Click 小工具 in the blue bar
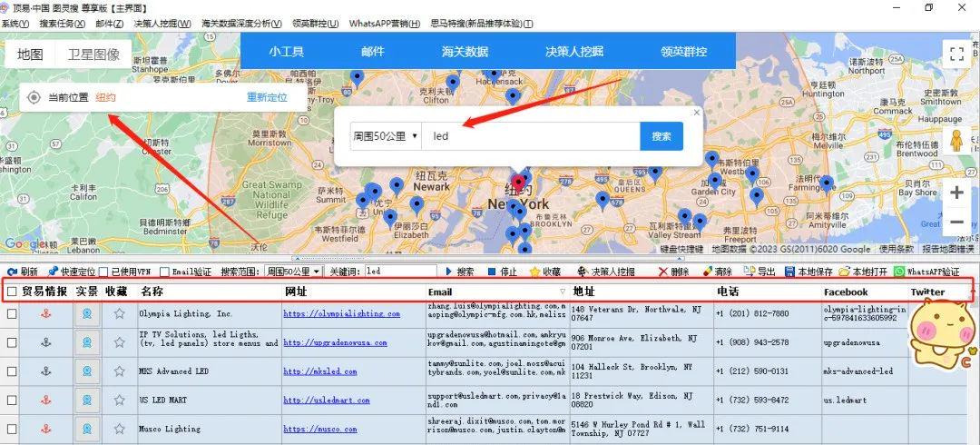980x445 pixels. coord(286,52)
